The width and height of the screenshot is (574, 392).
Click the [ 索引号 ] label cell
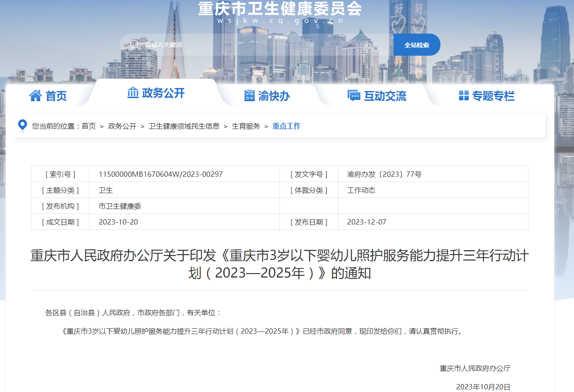tap(60, 174)
